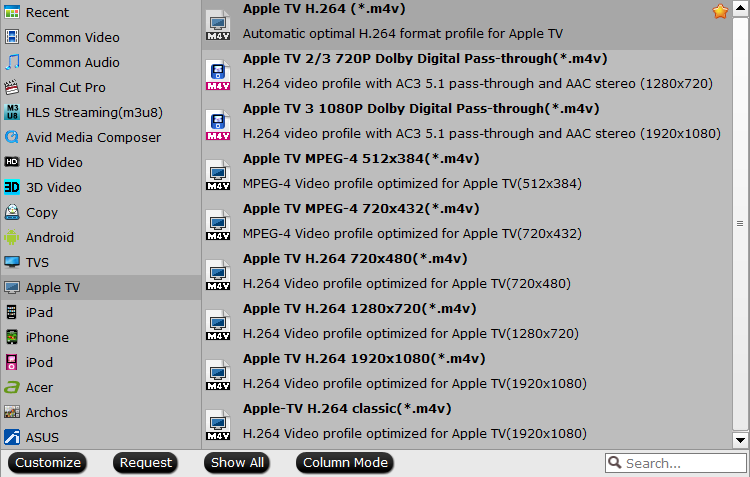Click the Final Cut Pro clapperboard icon
Viewport: 750px width, 477px height.
coord(12,87)
